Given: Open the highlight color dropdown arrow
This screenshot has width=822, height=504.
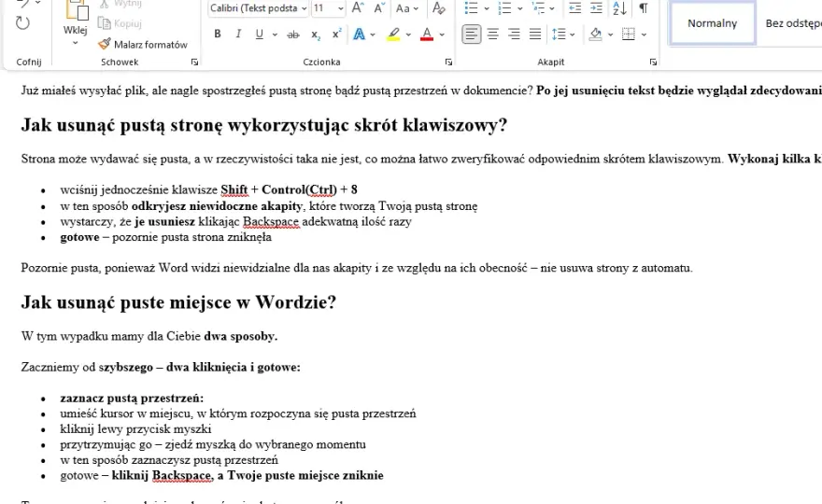Looking at the screenshot, I should point(408,35).
